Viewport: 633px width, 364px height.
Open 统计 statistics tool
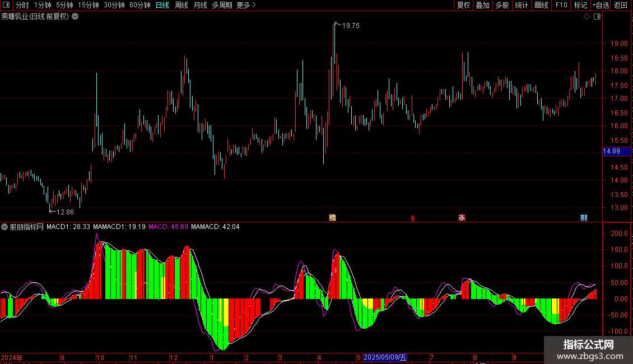522,5
